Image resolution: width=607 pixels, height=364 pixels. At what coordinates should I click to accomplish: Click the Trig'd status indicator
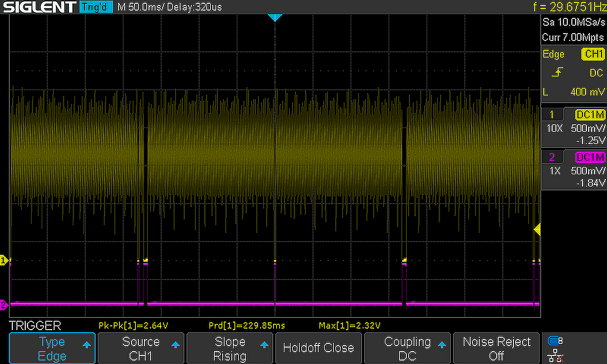point(96,7)
